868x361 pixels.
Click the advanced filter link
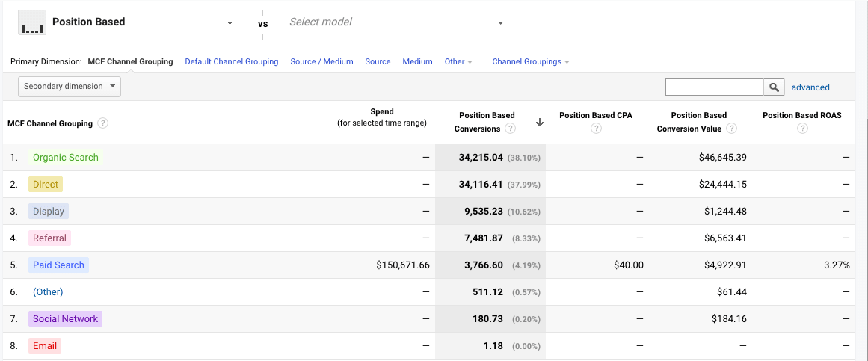point(810,87)
